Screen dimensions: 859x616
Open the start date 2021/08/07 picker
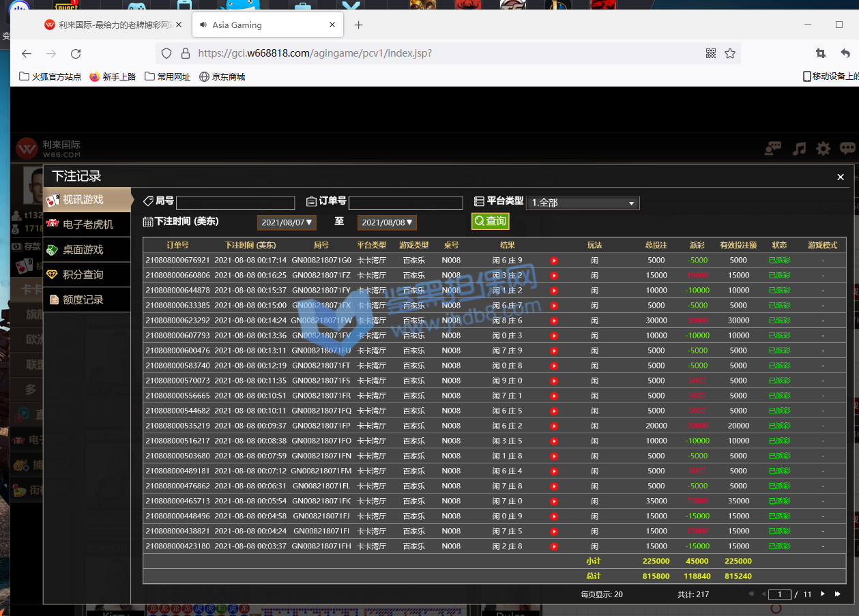click(x=287, y=222)
